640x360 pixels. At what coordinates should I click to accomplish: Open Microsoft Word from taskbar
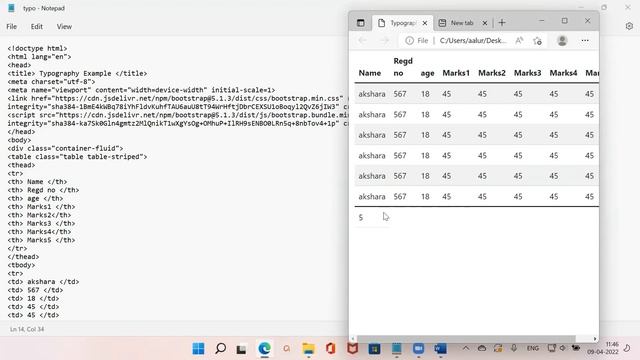pos(440,349)
